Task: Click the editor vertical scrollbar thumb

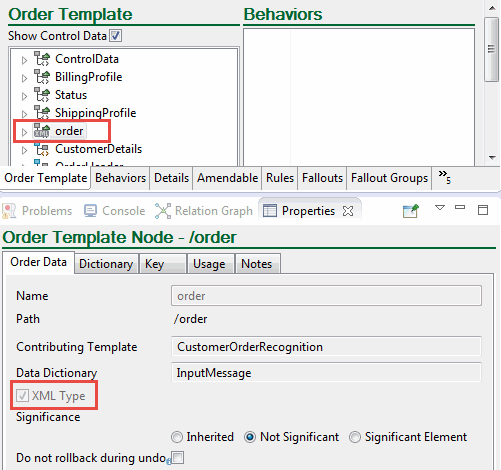Action: [x=491, y=49]
